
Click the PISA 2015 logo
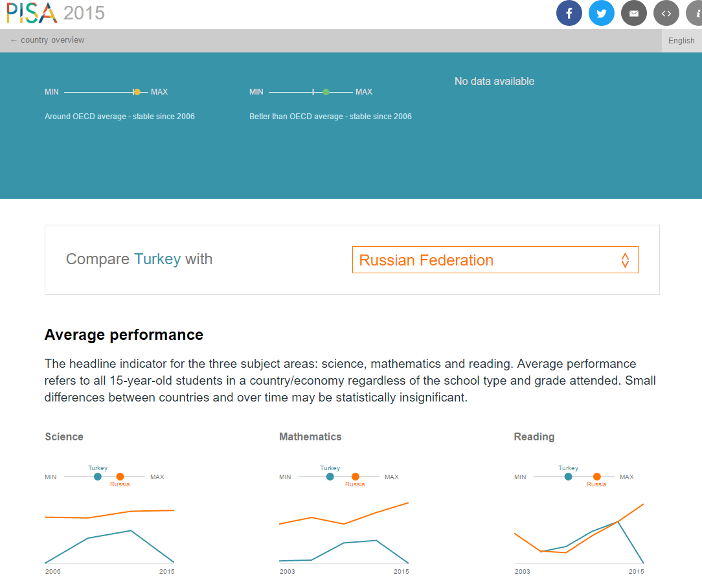[x=55, y=12]
